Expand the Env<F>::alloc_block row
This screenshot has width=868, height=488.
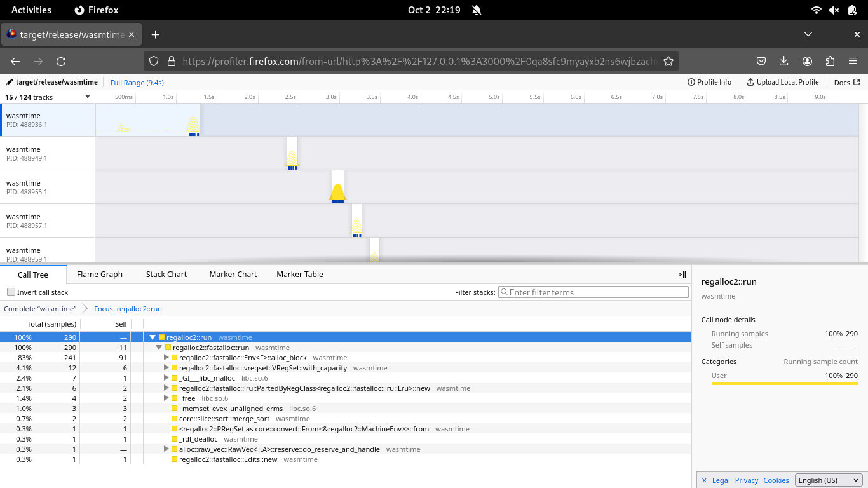pyautogui.click(x=166, y=358)
